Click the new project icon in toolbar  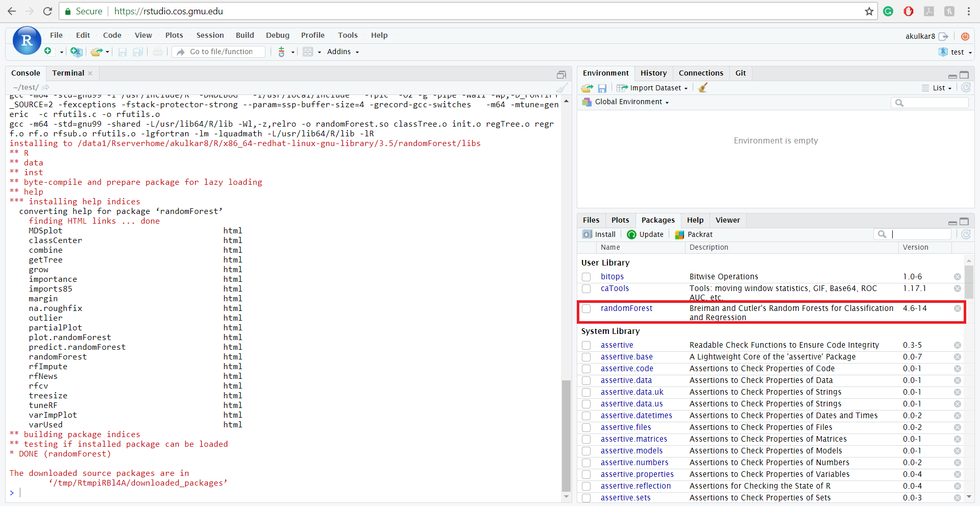click(x=76, y=52)
